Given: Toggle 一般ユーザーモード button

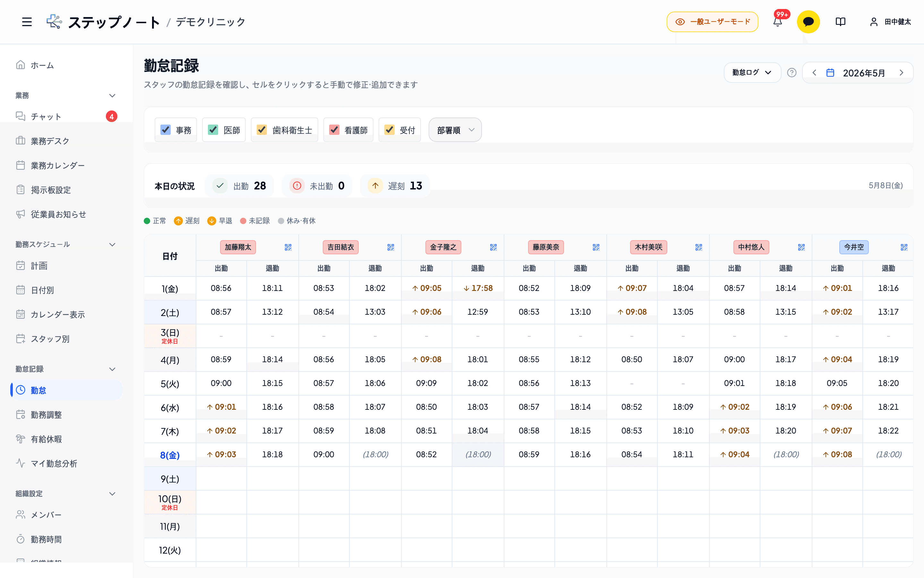Looking at the screenshot, I should click(712, 22).
